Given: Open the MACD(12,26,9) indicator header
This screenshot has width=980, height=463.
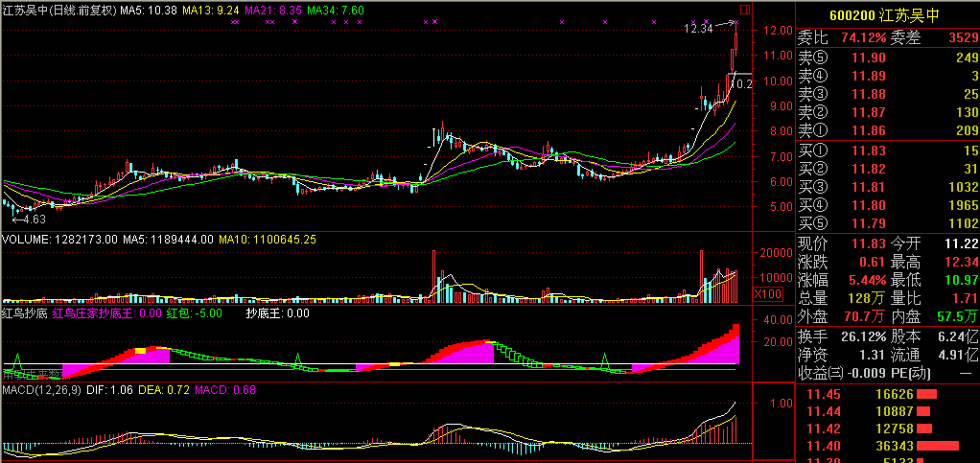Looking at the screenshot, I should 40,391.
